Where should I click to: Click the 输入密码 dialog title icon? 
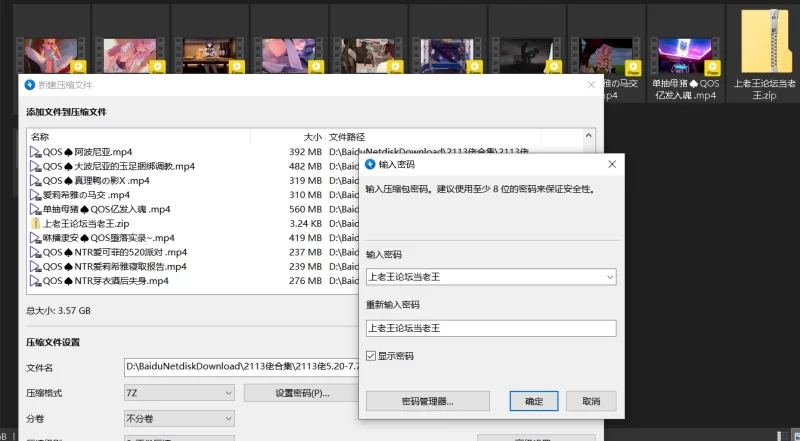point(371,164)
